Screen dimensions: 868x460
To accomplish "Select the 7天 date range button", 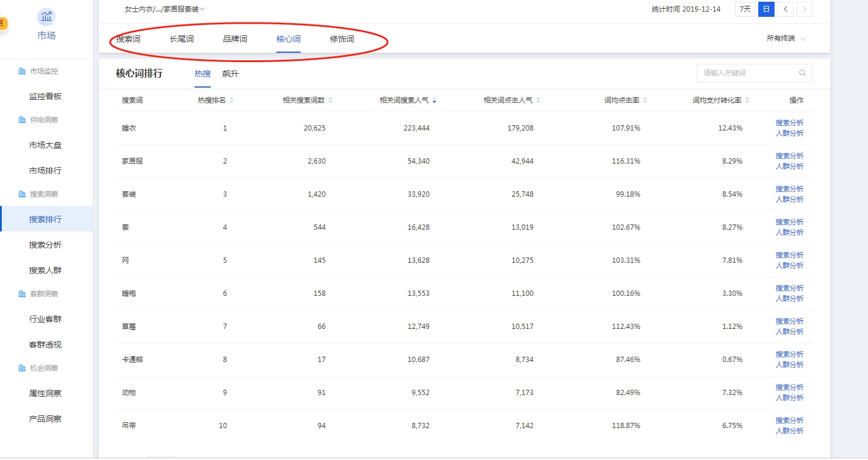I will coord(744,9).
